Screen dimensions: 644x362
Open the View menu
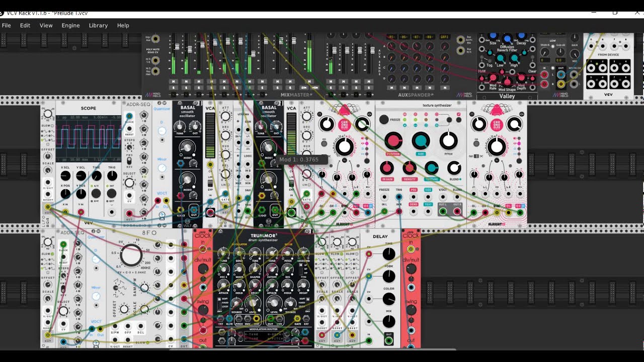[x=46, y=25]
